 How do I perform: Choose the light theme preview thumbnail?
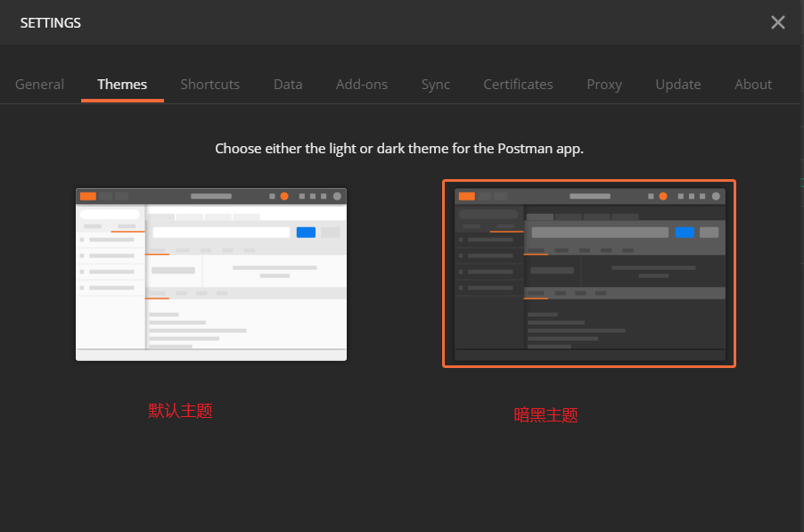pyautogui.click(x=211, y=274)
